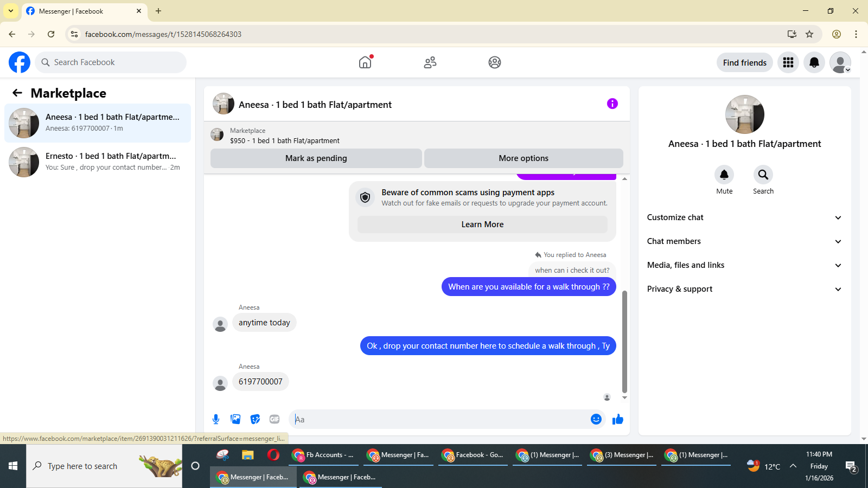Open the Friends icon in top navigation
The height and width of the screenshot is (488, 868).
coord(430,62)
